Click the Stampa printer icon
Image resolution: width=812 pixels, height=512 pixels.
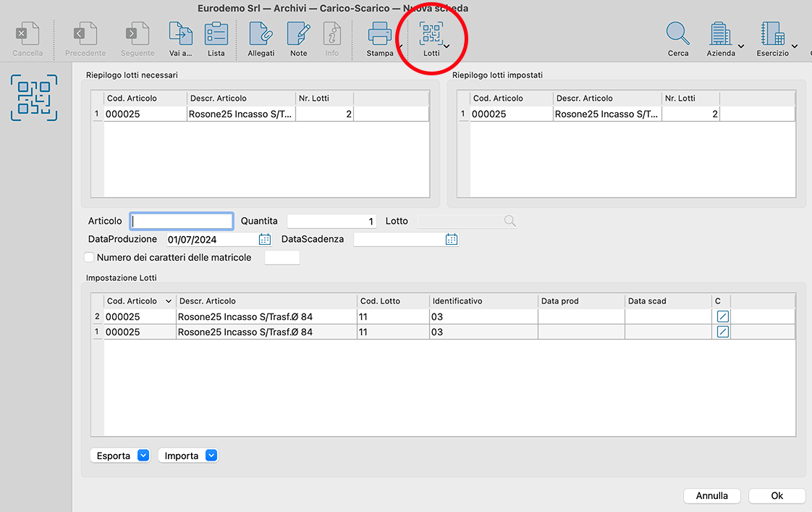(x=380, y=35)
